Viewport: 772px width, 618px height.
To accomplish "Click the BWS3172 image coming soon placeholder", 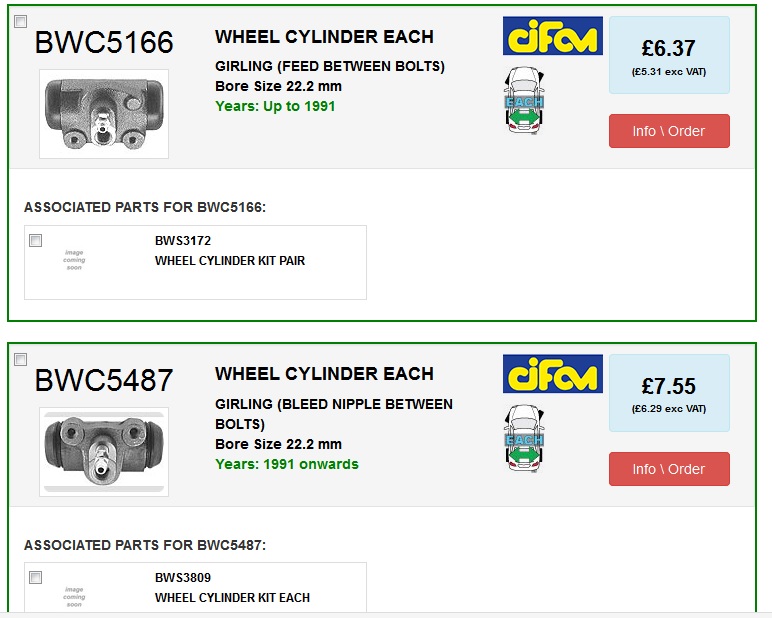I will 74,260.
